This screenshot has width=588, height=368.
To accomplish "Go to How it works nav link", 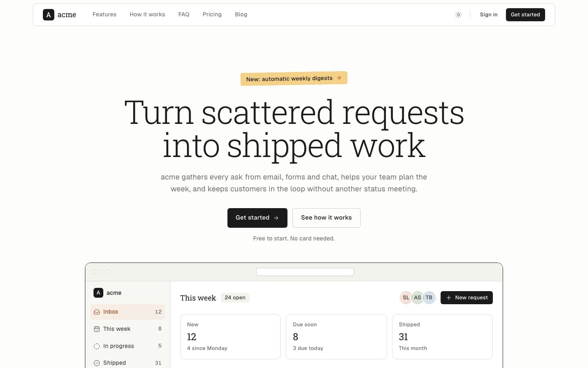I will tap(147, 14).
